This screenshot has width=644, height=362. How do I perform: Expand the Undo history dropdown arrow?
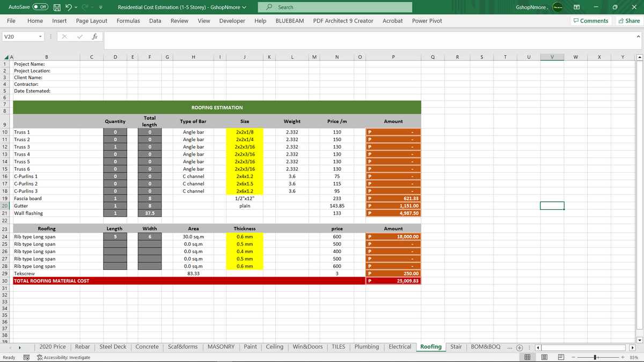pyautogui.click(x=77, y=8)
